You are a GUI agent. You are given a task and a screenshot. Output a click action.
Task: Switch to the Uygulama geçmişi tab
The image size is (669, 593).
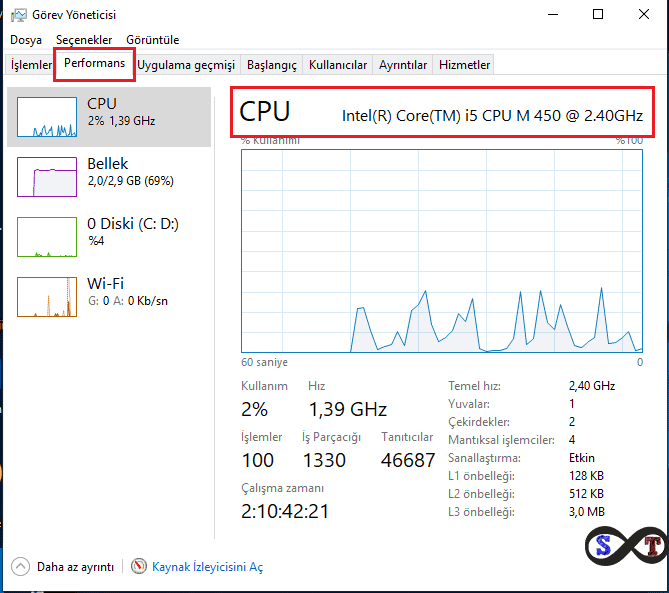(186, 65)
